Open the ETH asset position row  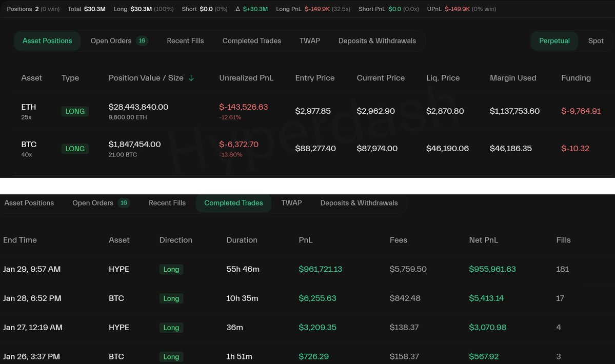(x=29, y=107)
